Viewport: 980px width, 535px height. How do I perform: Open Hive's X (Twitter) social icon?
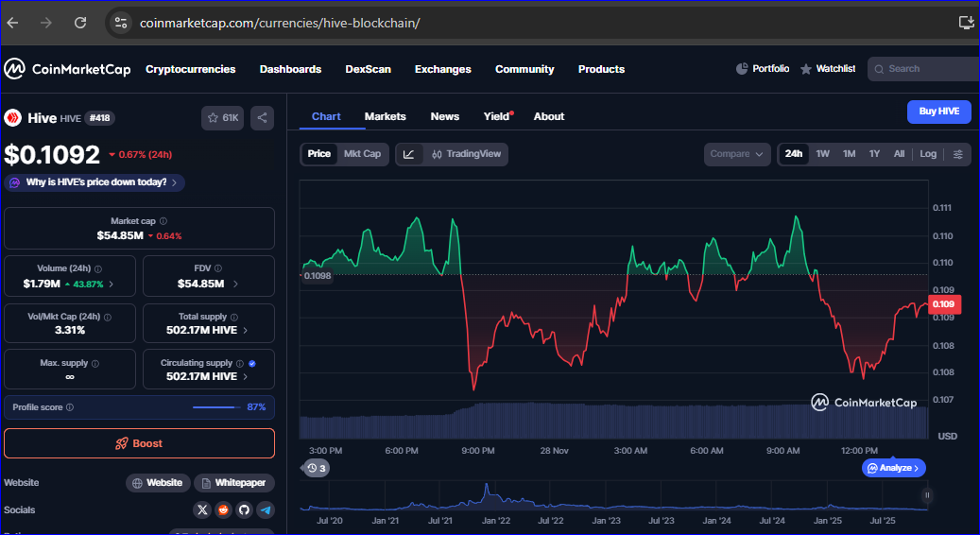click(x=202, y=510)
